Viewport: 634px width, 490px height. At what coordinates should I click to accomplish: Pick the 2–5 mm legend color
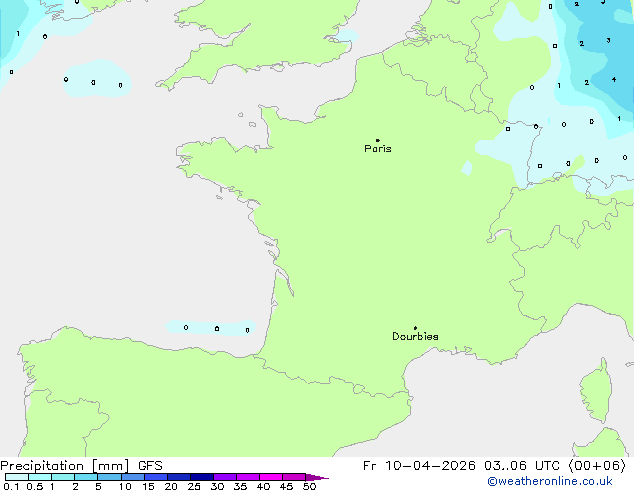(86, 477)
